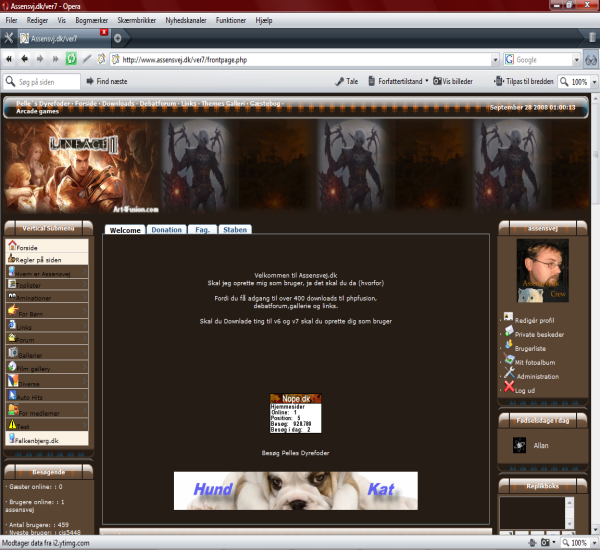This screenshot has width=600, height=550.
Task: Click the fast forward button
Action: pos(55,59)
